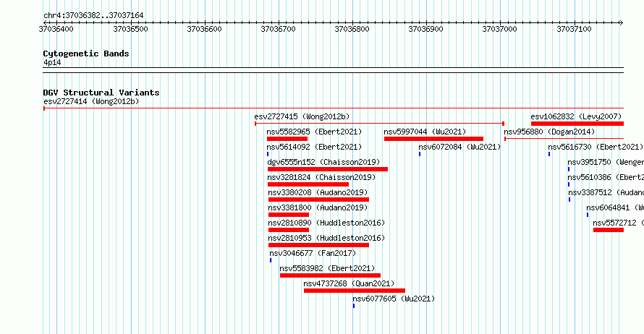Open nsv3387512 variant label
The height and width of the screenshot is (334, 644).
pos(606,192)
